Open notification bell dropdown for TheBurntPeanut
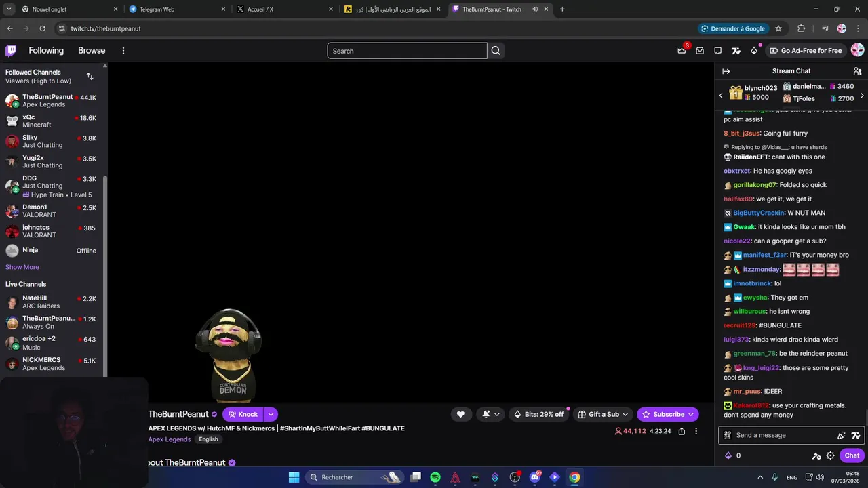 [x=491, y=414]
